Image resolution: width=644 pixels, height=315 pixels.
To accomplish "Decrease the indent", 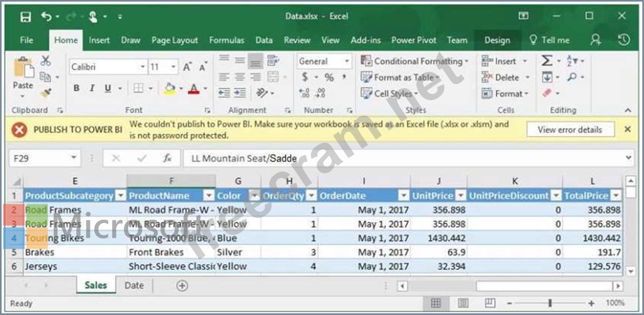I will (224, 93).
